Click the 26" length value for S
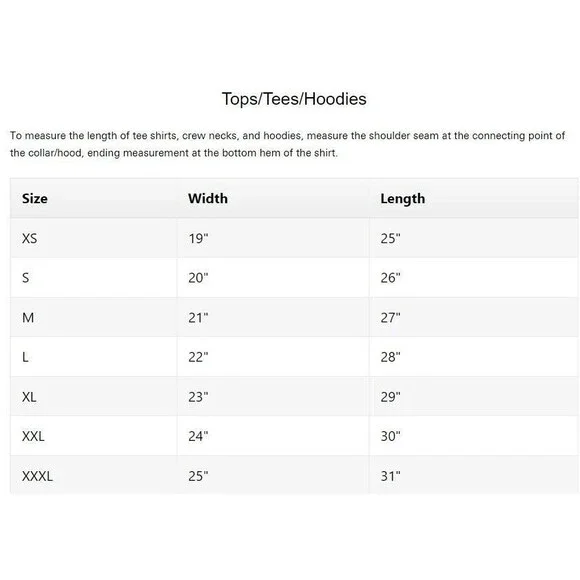 pos(391,278)
